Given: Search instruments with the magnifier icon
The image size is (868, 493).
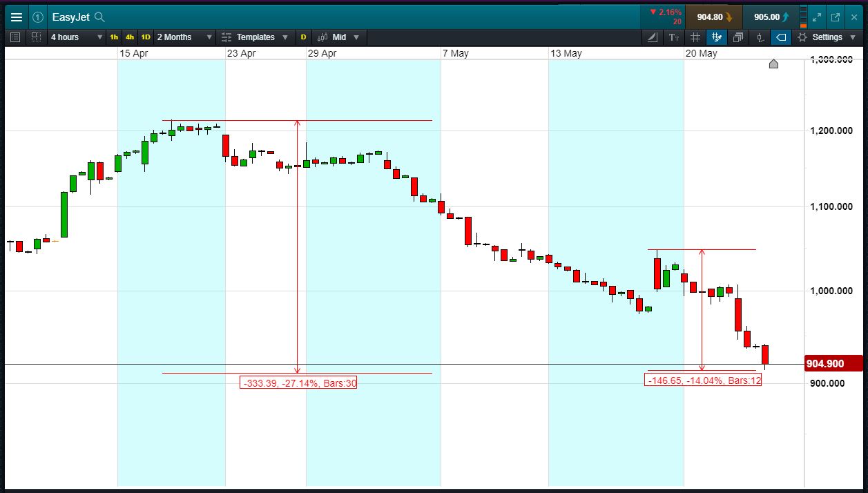Looking at the screenshot, I should pos(99,17).
